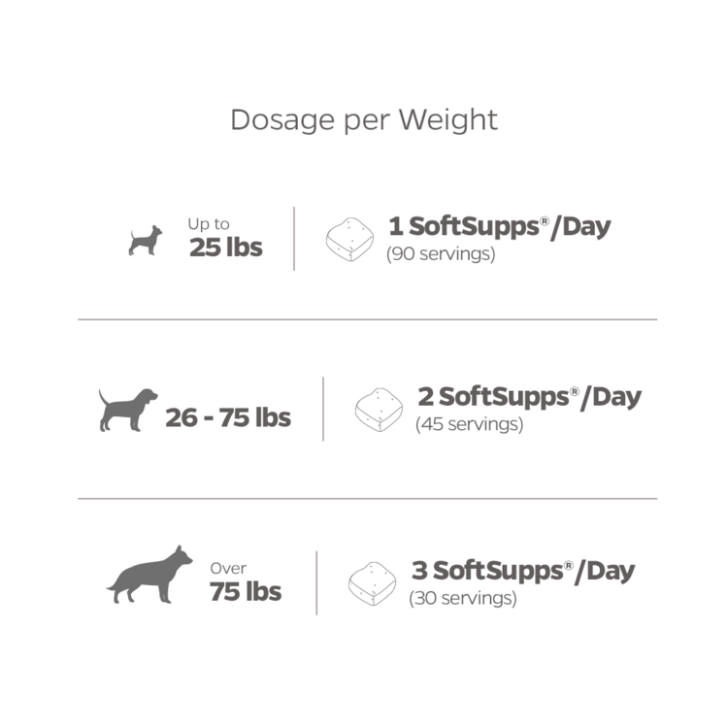Click the "2 SoftSupps/Day" dosage text
Screen dimensions: 728x728
530,396
